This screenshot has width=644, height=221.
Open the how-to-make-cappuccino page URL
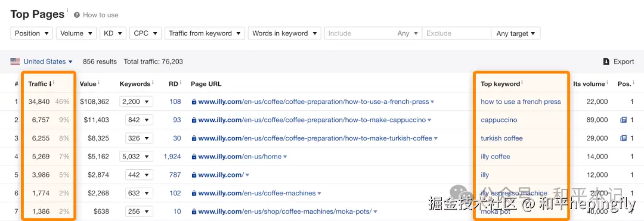(x=312, y=120)
